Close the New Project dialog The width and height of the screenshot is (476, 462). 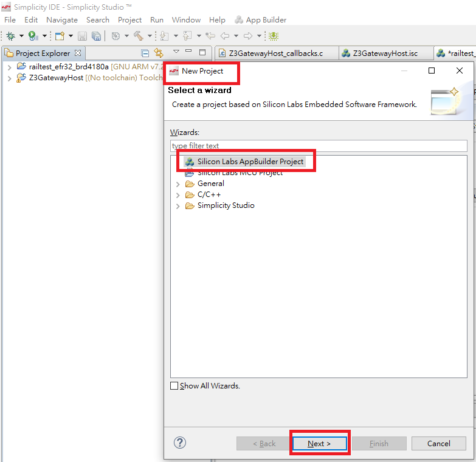point(460,71)
